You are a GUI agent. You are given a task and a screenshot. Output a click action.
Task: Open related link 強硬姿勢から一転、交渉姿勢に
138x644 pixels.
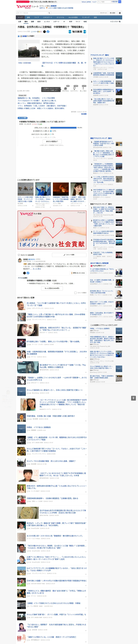point(36,98)
